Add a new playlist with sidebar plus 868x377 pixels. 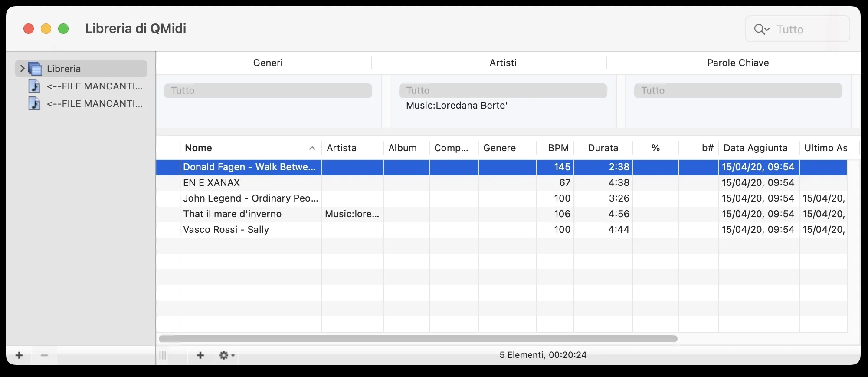coord(19,355)
